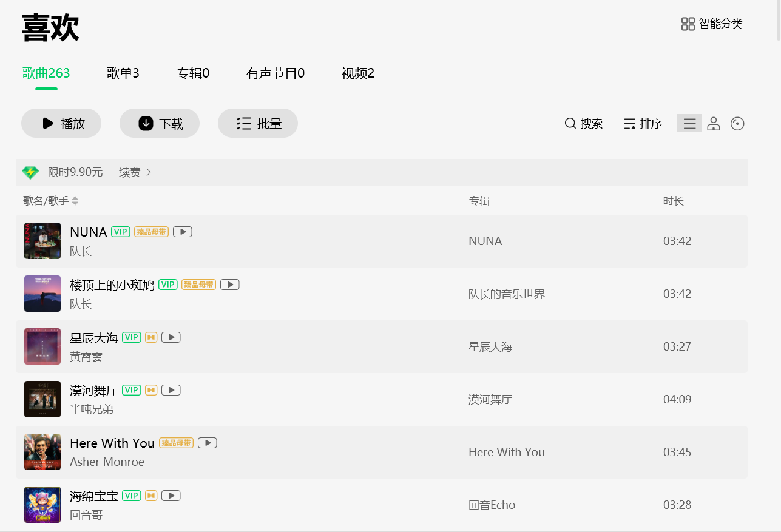
Task: Click the 漠河舞厅 album cover thumbnail
Action: 42,399
